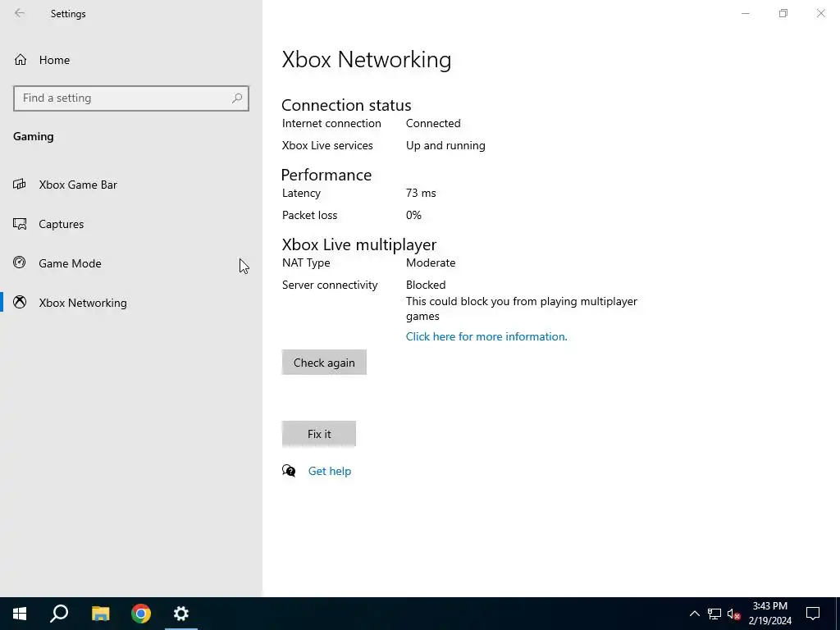Click the Captures icon
840x630 pixels.
[20, 224]
